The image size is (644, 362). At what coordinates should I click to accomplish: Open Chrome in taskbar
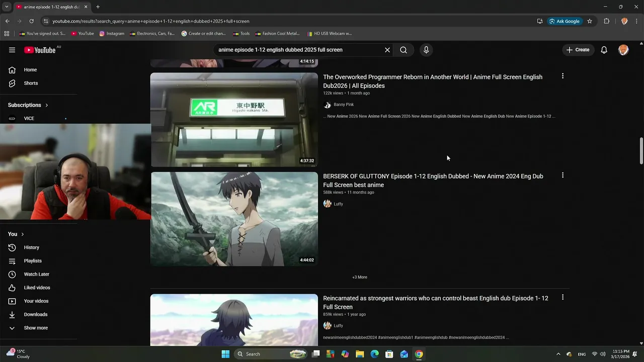click(x=419, y=354)
